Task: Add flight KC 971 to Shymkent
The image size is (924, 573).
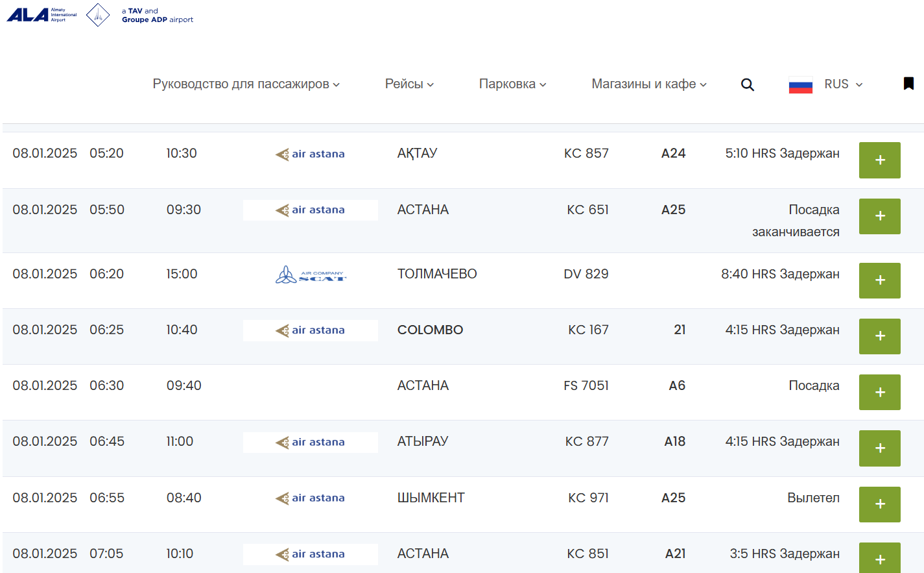Action: point(879,504)
